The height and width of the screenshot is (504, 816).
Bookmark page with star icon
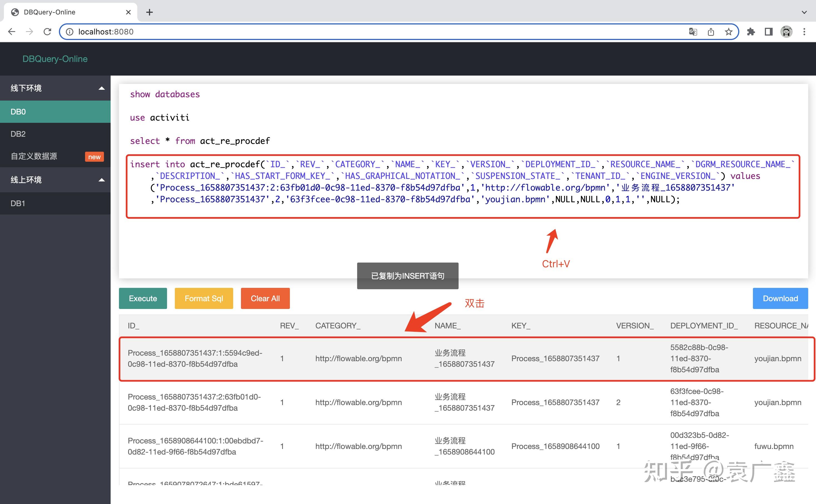pos(728,32)
